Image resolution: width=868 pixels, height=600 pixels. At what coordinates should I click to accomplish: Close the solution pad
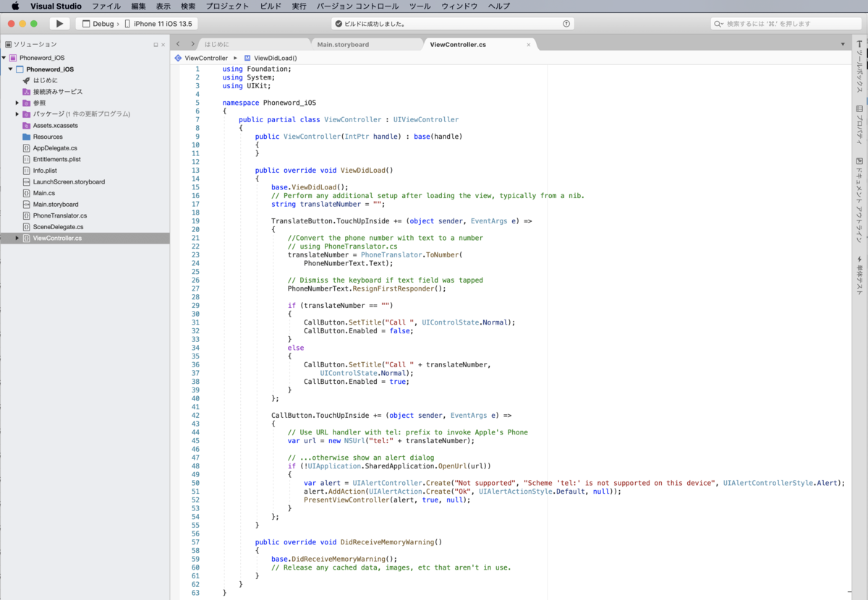tap(163, 45)
